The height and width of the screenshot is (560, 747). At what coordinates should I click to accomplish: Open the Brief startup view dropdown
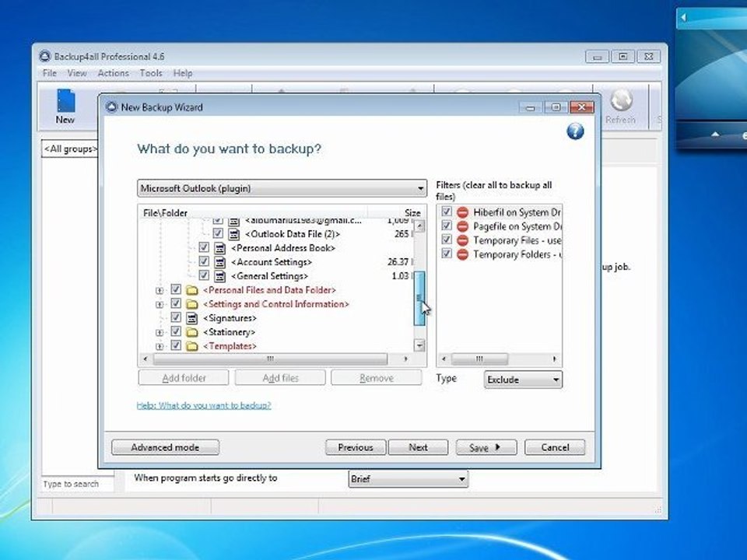pos(409,479)
